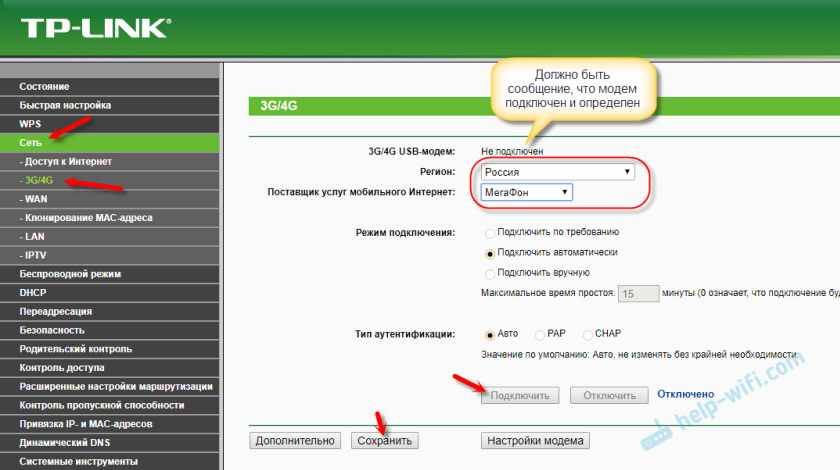
Task: Click the Настройки модема button
Action: 535,441
